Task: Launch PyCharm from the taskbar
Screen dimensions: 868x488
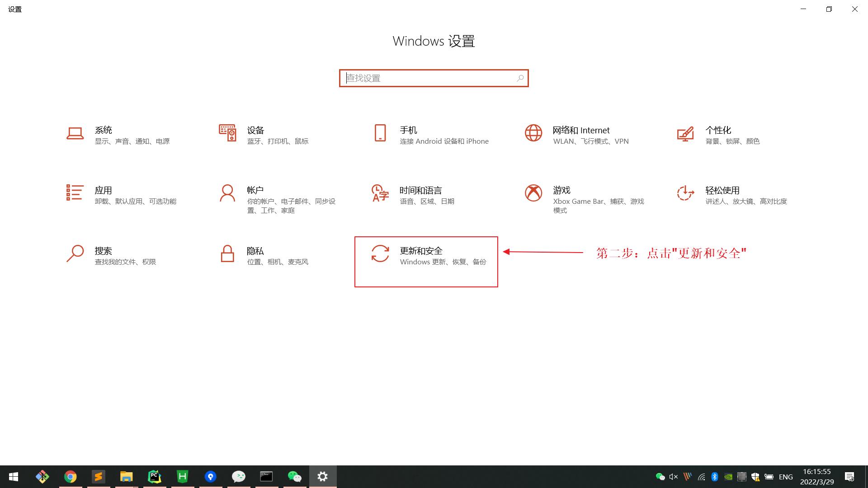Action: tap(154, 476)
